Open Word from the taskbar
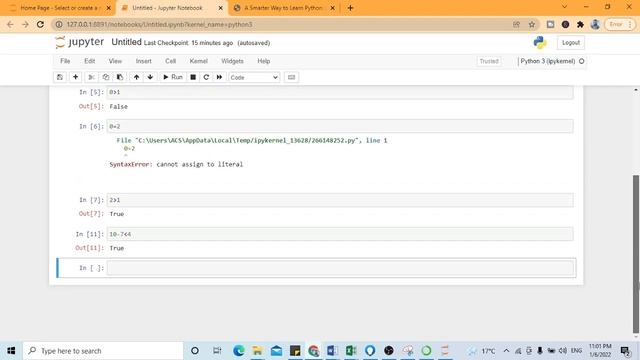 (x=332, y=351)
